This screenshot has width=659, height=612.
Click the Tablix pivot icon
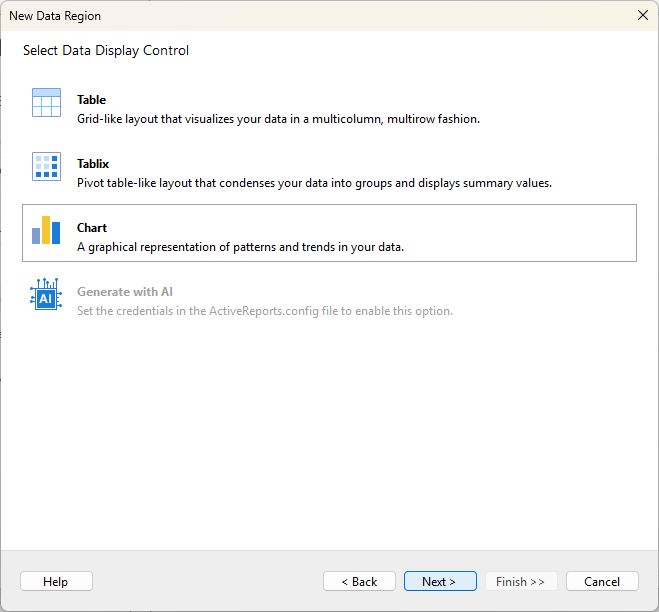pos(46,166)
